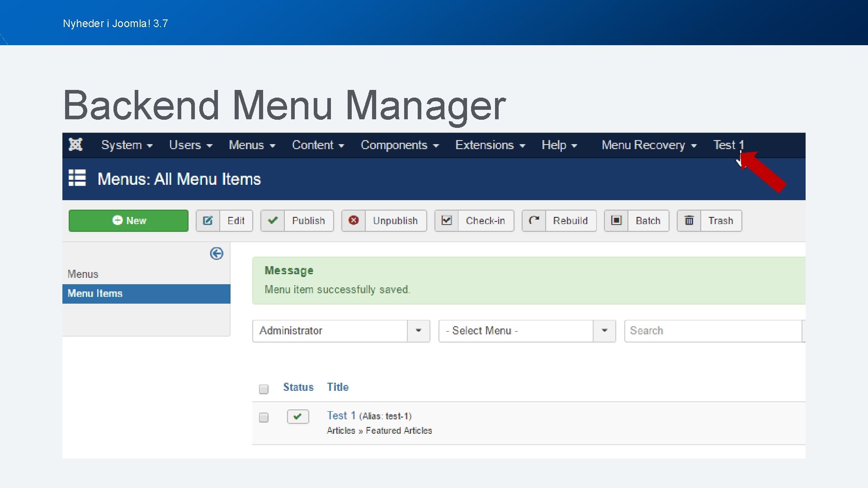The image size is (868, 488).
Task: Open the Content menu
Action: point(318,145)
